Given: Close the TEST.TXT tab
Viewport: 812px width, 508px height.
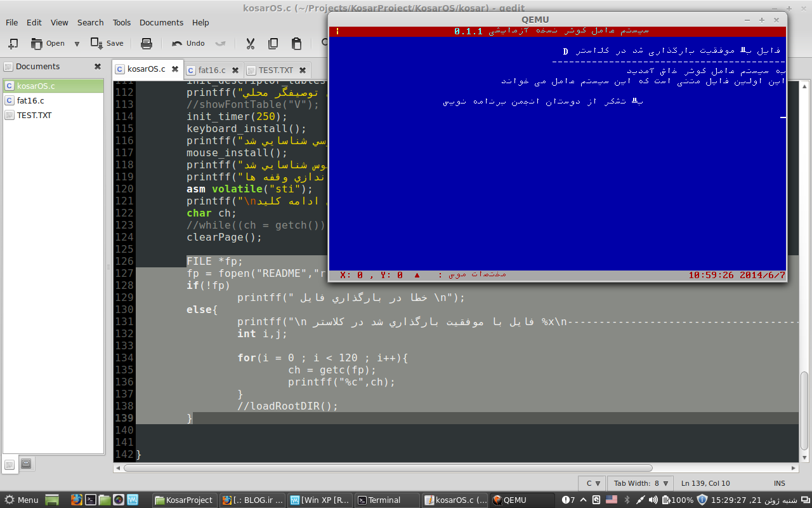Looking at the screenshot, I should coord(303,70).
